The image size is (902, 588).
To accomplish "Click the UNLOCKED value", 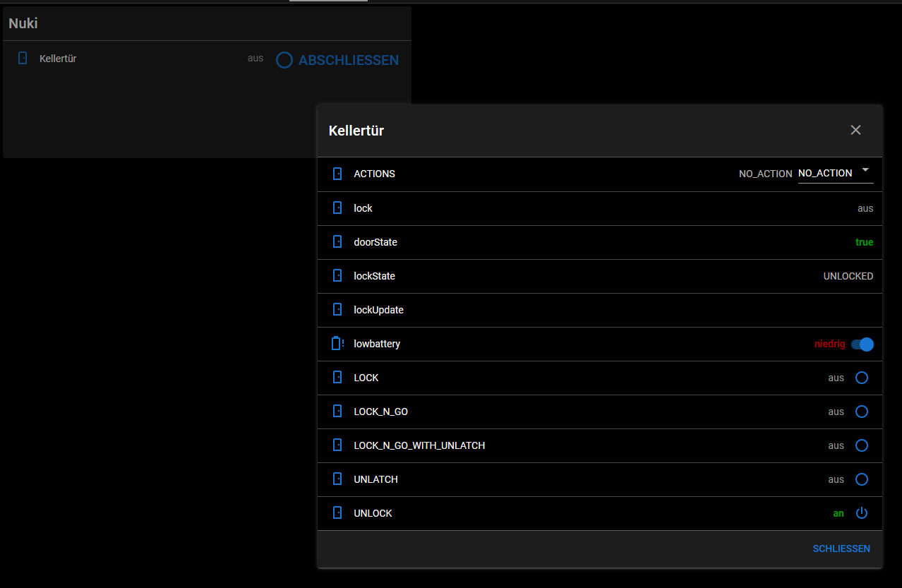I will click(848, 276).
